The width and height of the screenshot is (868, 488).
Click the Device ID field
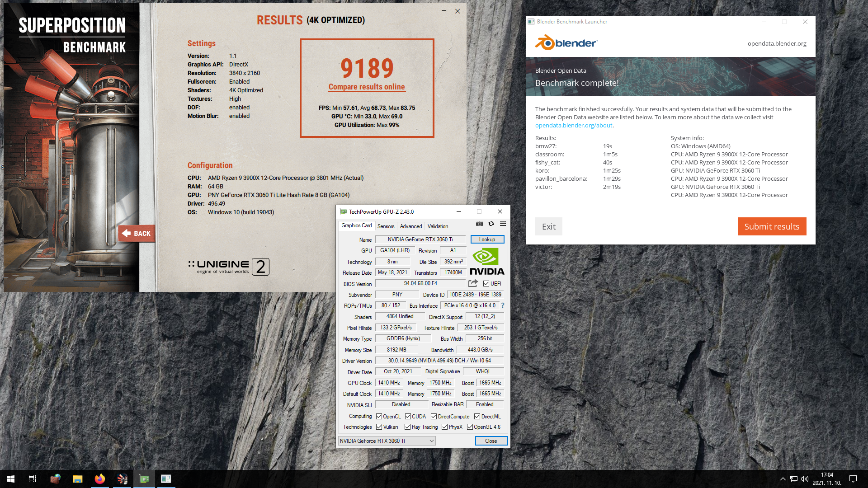pyautogui.click(x=475, y=295)
